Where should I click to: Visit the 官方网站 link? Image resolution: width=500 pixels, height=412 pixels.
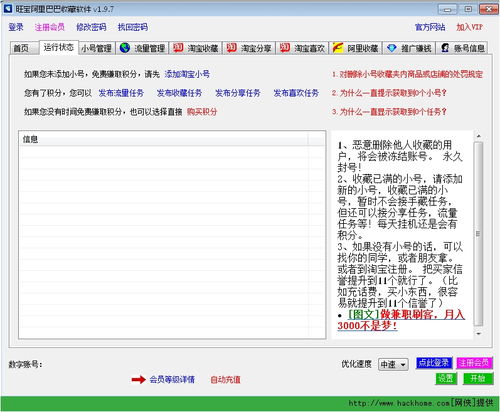click(x=430, y=27)
